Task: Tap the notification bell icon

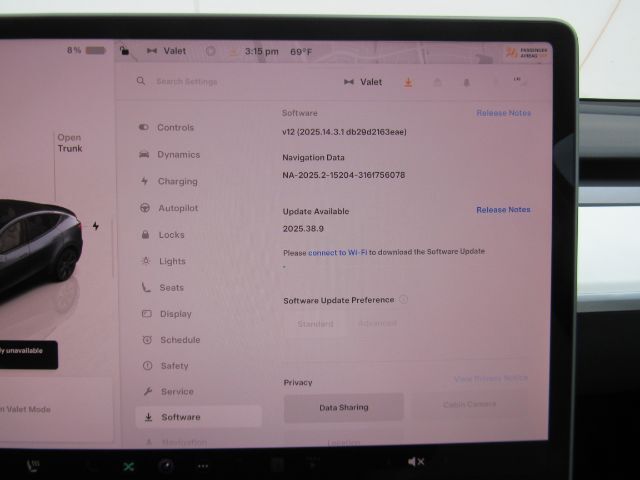Action: [x=465, y=83]
